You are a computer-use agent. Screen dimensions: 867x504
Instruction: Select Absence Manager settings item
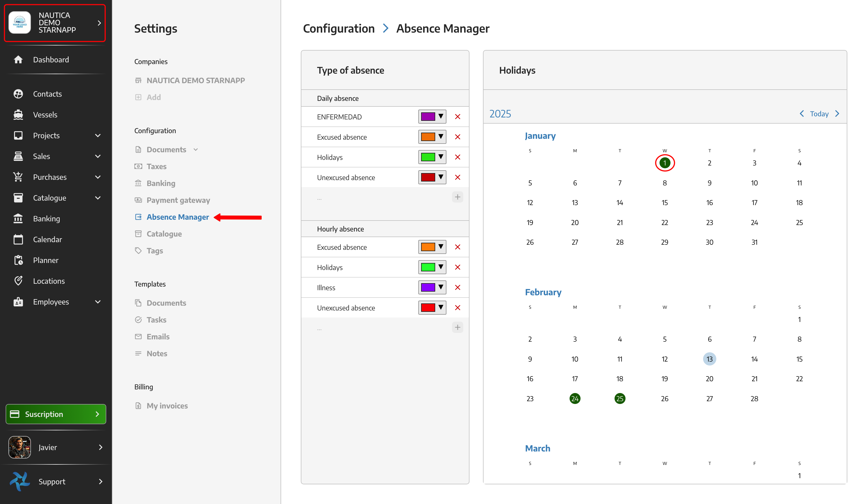(172, 217)
